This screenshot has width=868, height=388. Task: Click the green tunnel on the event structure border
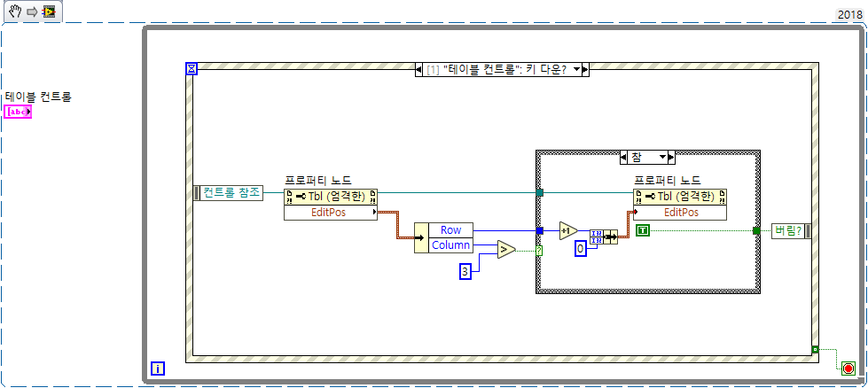click(815, 349)
